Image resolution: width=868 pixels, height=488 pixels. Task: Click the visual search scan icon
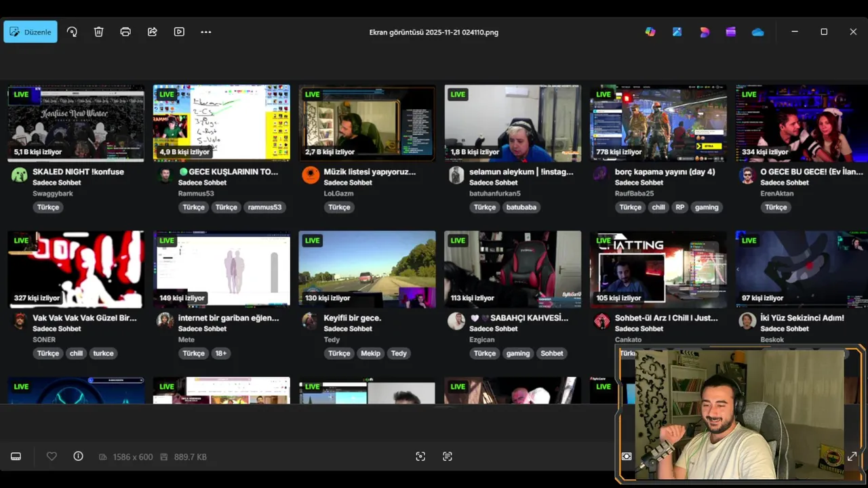pyautogui.click(x=420, y=457)
